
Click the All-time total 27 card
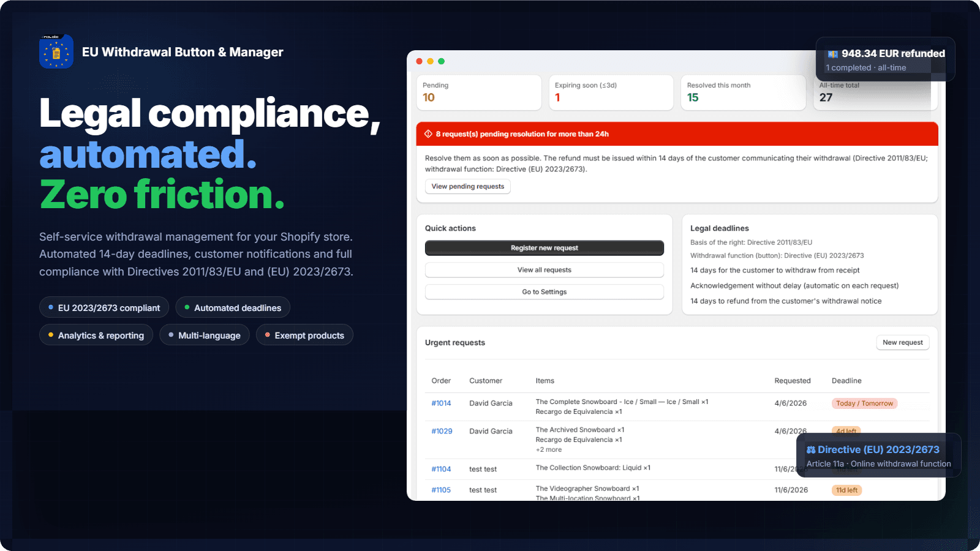tap(876, 92)
